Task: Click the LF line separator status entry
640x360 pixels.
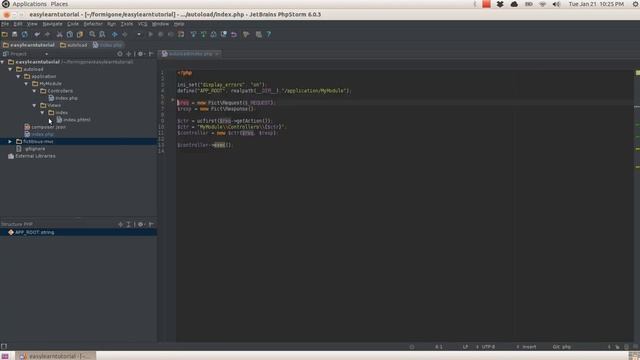Action: [465, 347]
